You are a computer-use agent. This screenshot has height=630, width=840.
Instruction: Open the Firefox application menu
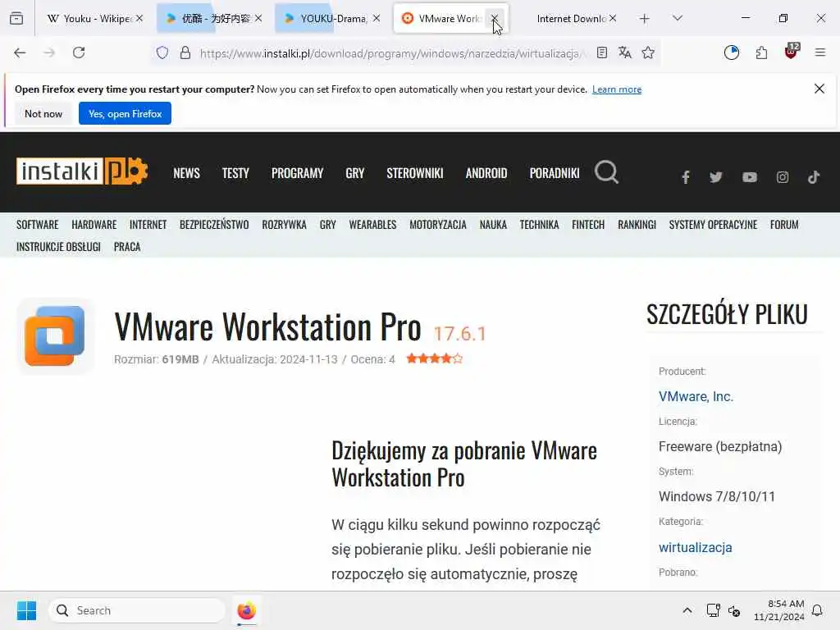(820, 52)
